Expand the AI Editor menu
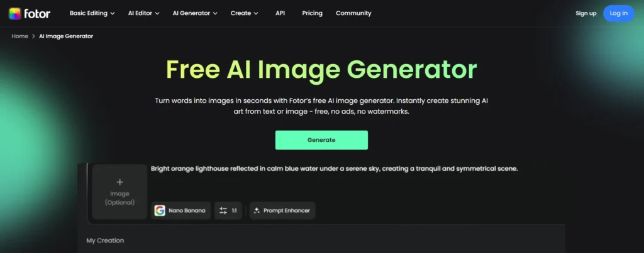The width and height of the screenshot is (644, 253). tap(143, 13)
